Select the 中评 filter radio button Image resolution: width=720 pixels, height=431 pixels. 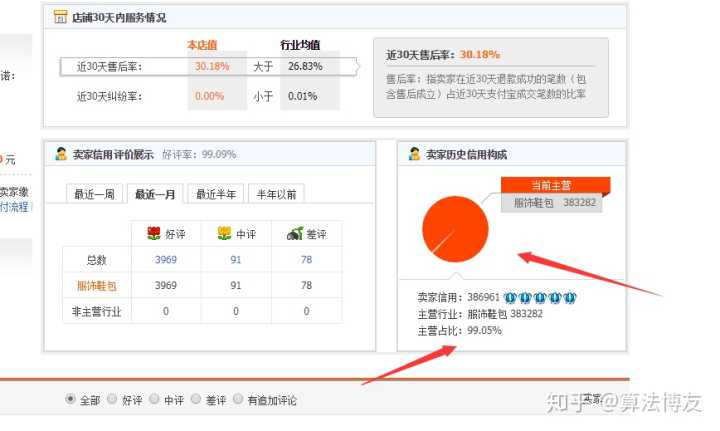pos(154,399)
